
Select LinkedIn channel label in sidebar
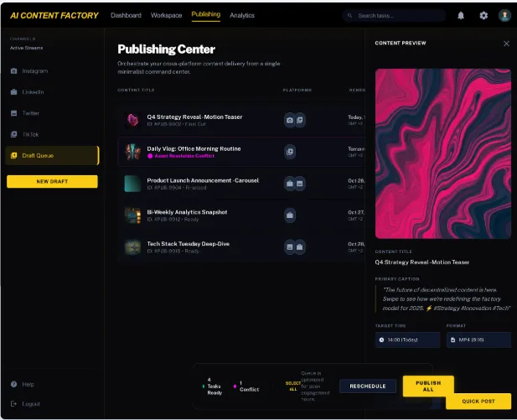click(33, 92)
